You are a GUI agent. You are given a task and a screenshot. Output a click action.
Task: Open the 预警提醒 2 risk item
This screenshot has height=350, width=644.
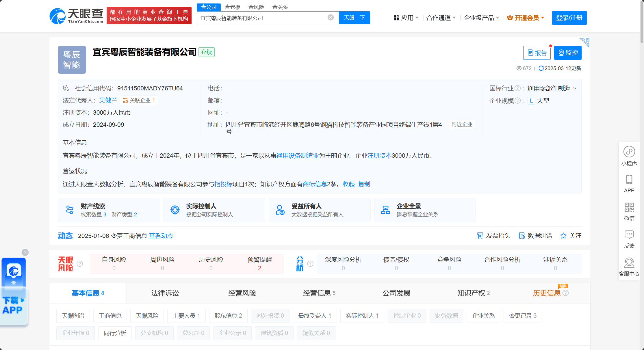point(259,264)
